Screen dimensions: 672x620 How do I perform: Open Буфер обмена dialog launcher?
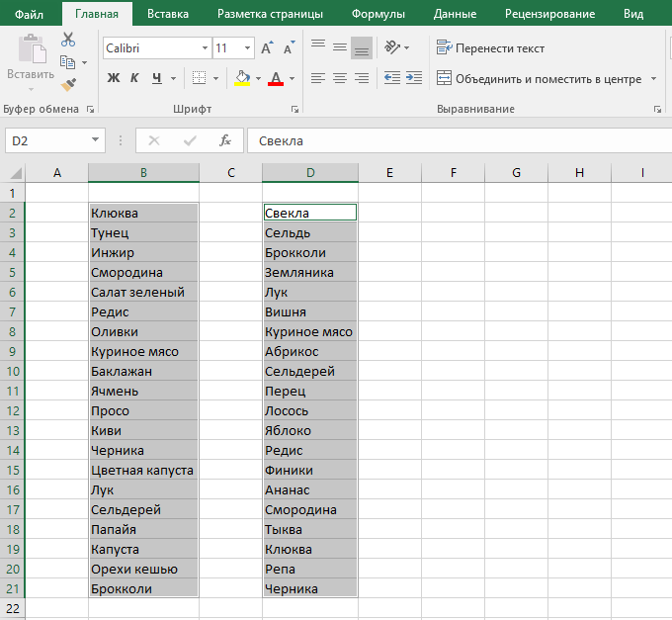pyautogui.click(x=90, y=110)
